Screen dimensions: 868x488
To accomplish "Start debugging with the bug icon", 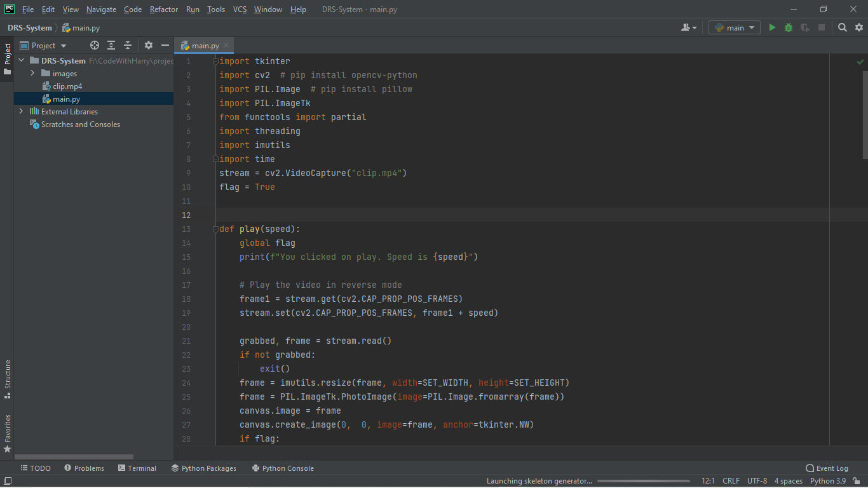I will point(789,27).
